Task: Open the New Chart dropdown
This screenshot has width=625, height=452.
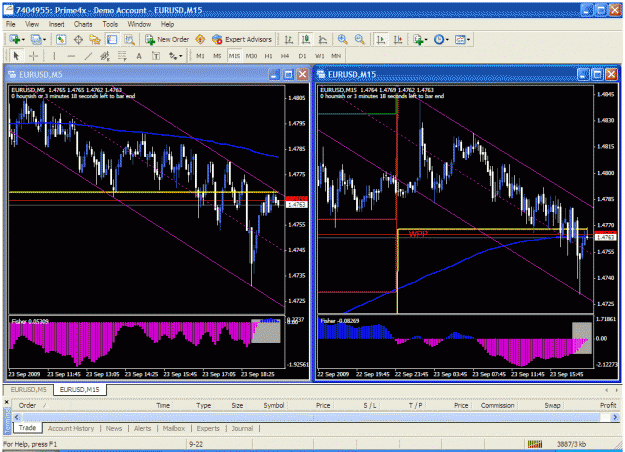Action: coord(17,39)
